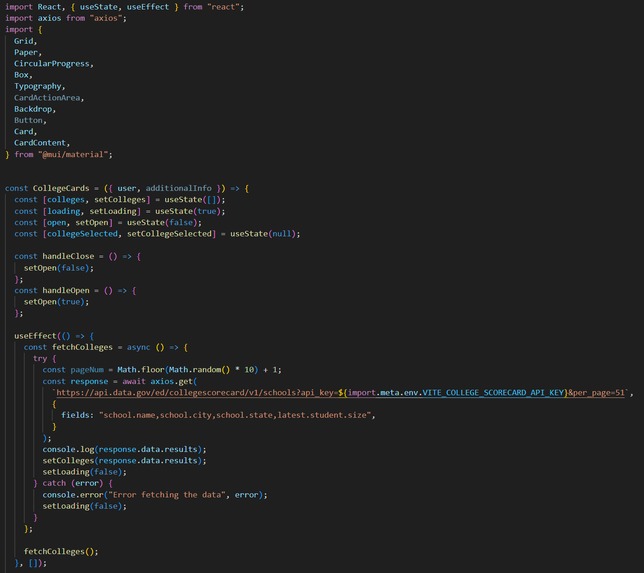This screenshot has width=644, height=573.
Task: Click "VITE_COLLEGE_SCORECARD_API_KEY" env variable
Action: pyautogui.click(x=493, y=393)
